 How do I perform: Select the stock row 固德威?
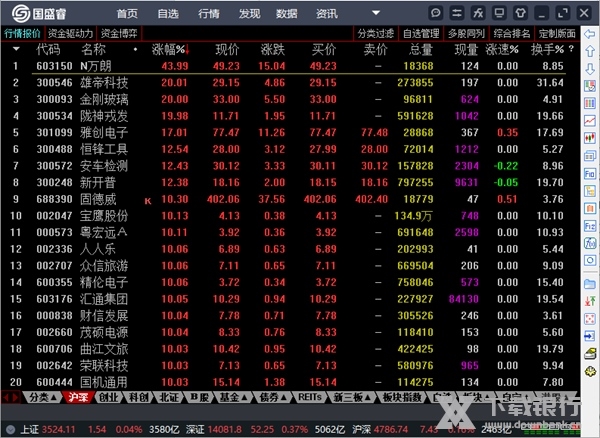tap(289, 199)
